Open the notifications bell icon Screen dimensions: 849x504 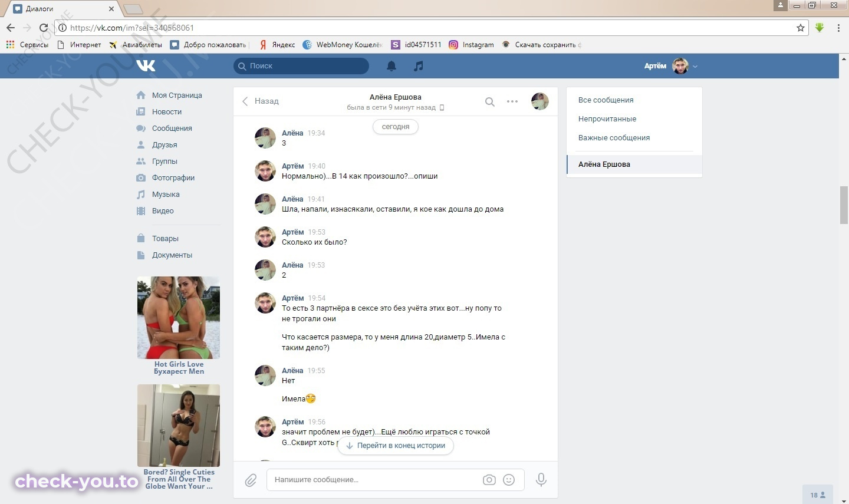[x=391, y=66]
